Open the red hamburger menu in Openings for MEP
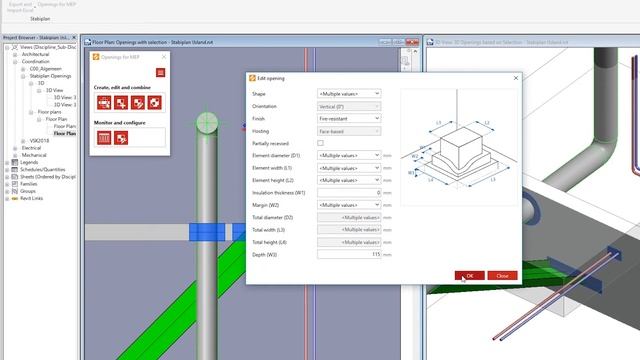This screenshot has width=640, height=360. click(160, 73)
